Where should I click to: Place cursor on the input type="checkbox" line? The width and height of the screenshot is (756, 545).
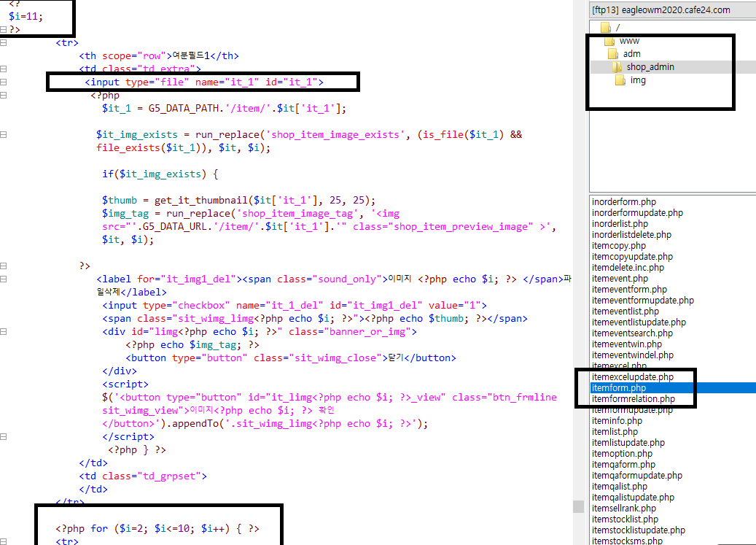click(294, 305)
